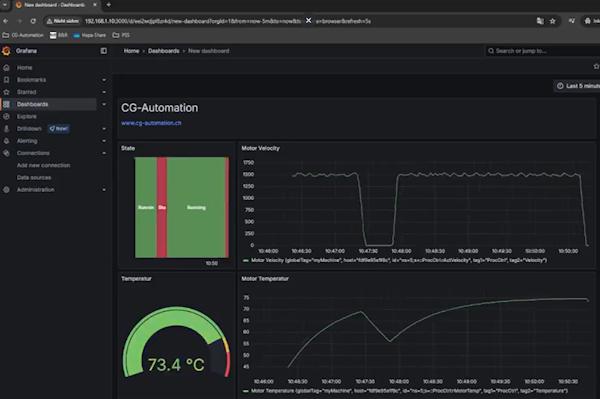Expand the Starred section chevron
The width and height of the screenshot is (600, 399).
(x=104, y=92)
